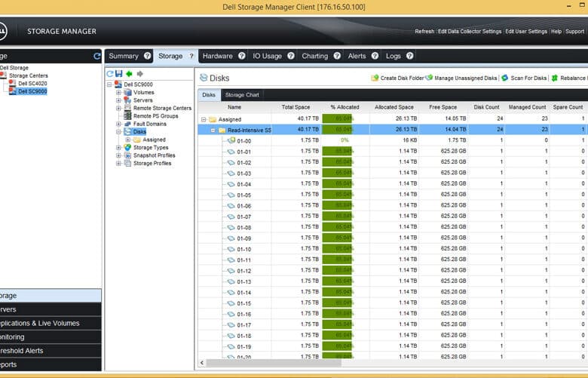The image size is (588, 378).
Task: Select Storage Profiles in the tree
Action: [152, 163]
